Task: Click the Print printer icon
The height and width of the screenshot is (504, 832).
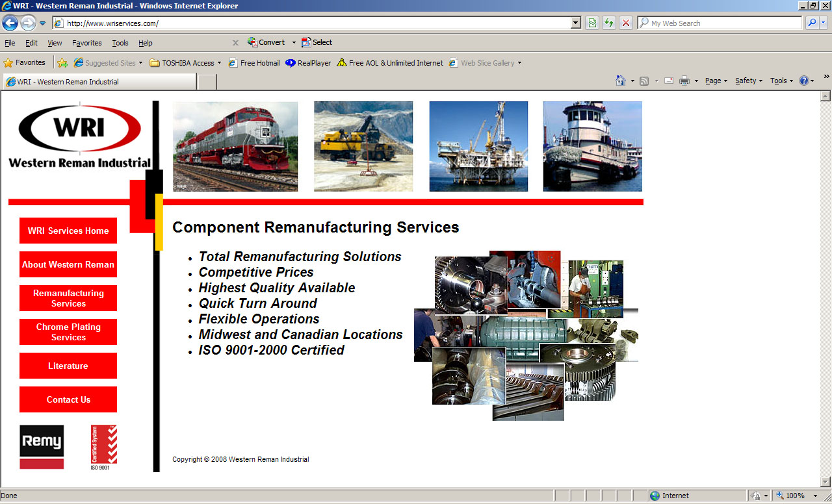Action: tap(684, 81)
